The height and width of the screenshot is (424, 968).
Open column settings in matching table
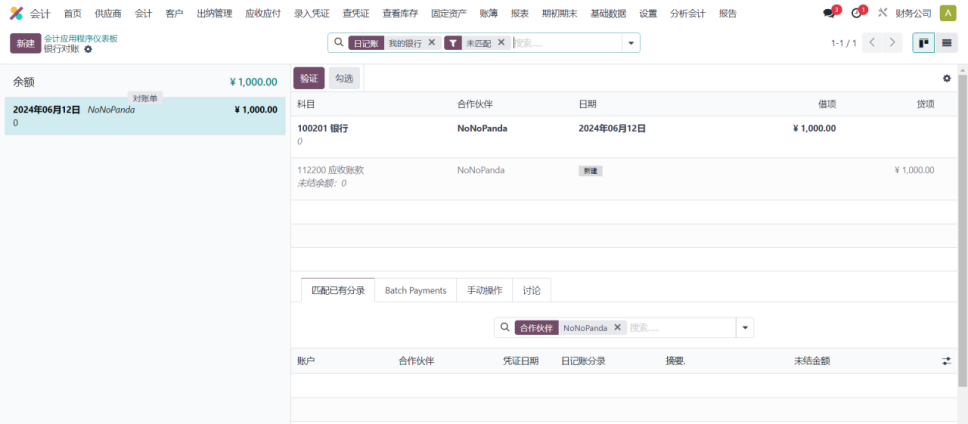pyautogui.click(x=946, y=361)
